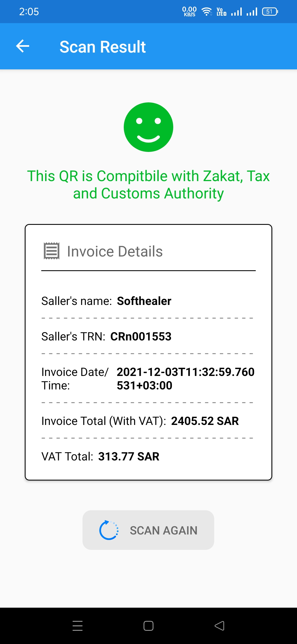
Task: Open Android recent apps menu button
Action: [x=78, y=626]
